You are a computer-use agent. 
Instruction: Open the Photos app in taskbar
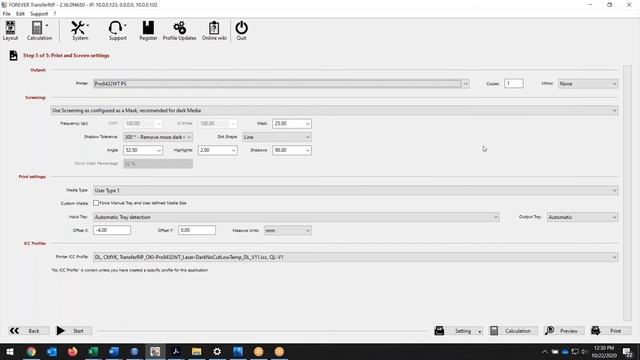pos(238,351)
